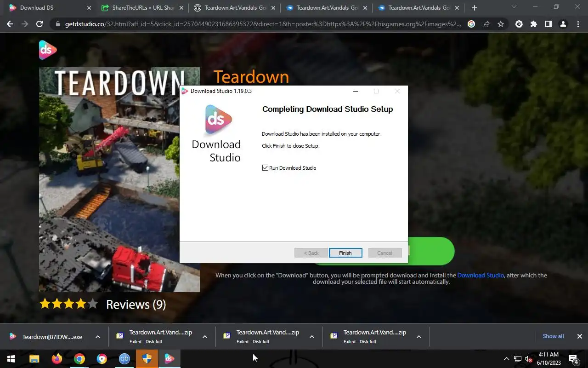
Task: Click Show all downloads
Action: click(x=553, y=336)
